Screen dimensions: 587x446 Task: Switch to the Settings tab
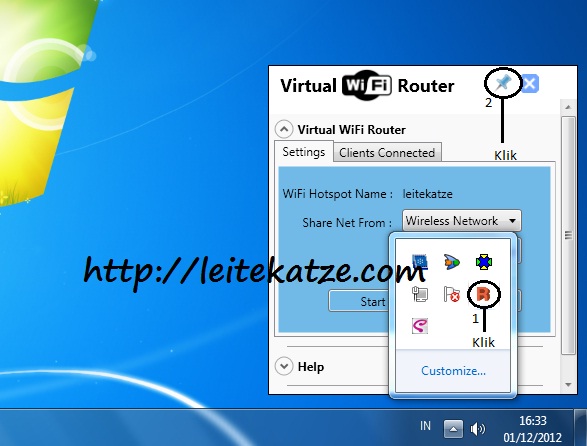coord(304,152)
